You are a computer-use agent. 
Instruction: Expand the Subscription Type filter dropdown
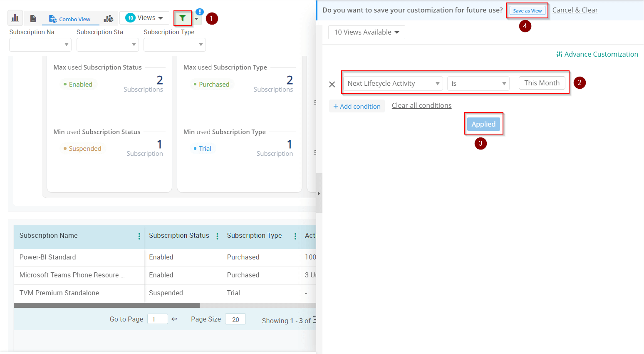(x=174, y=45)
